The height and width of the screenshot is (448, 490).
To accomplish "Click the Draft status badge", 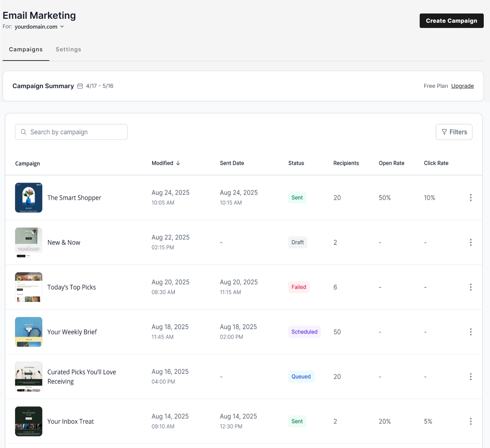I will tap(298, 242).
